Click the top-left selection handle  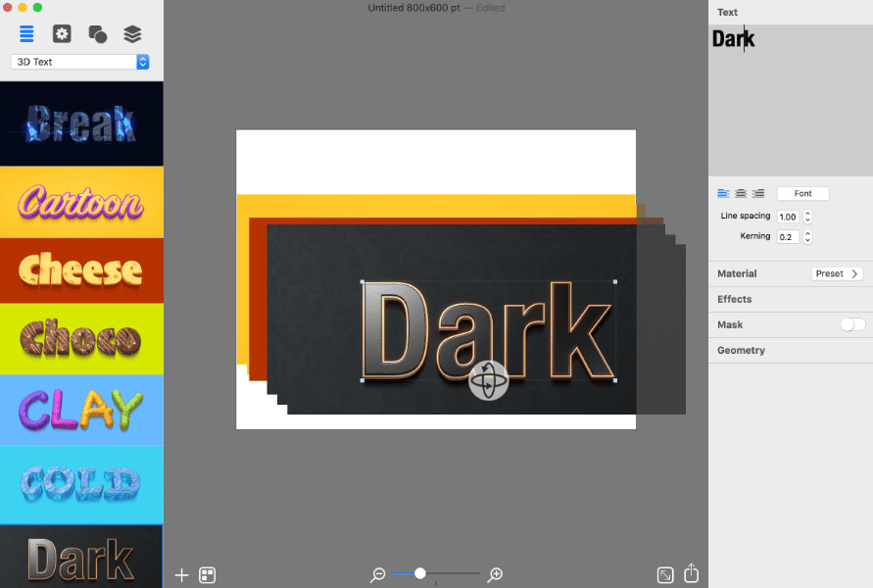363,282
